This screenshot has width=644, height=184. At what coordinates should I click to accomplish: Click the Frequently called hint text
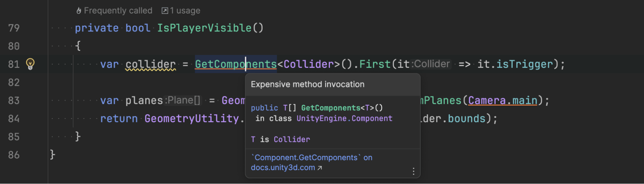(118, 11)
